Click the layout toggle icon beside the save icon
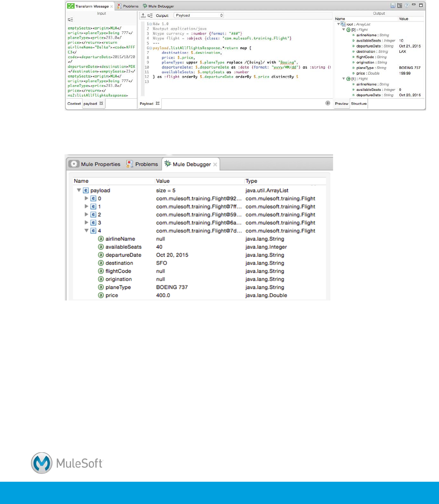Screen dimensions: 439x504 click(400, 6)
